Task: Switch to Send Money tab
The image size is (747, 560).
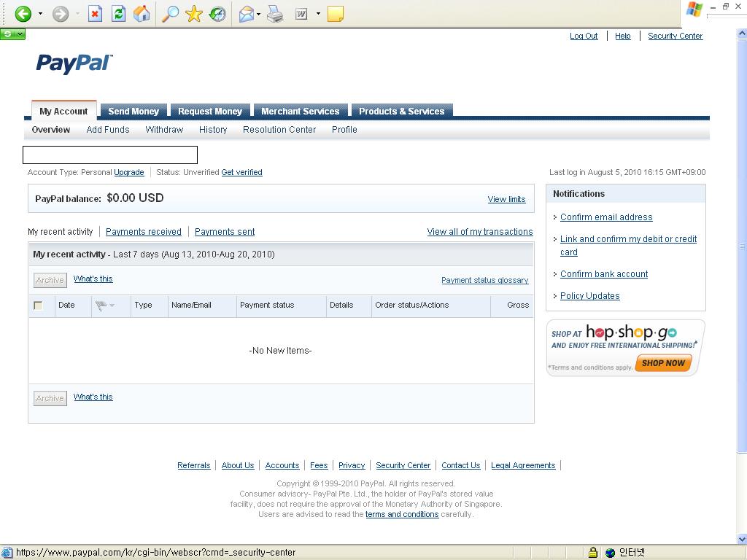Action: coord(133,111)
